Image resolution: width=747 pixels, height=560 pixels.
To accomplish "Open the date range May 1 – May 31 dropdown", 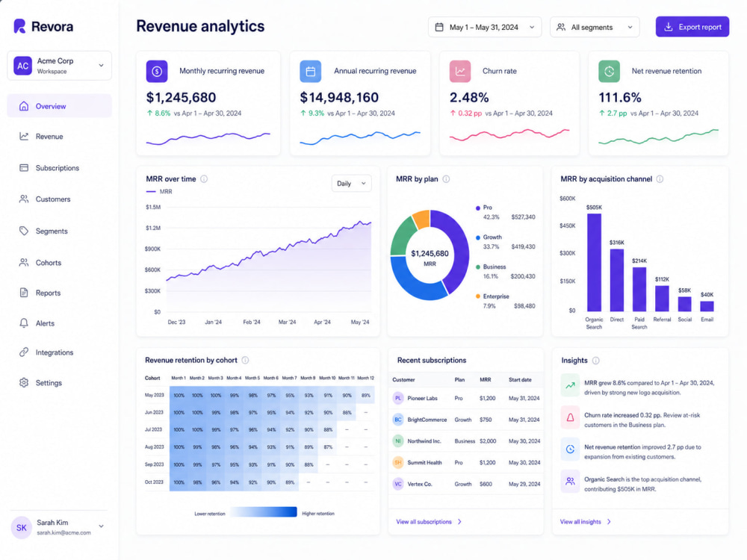I will (x=485, y=27).
